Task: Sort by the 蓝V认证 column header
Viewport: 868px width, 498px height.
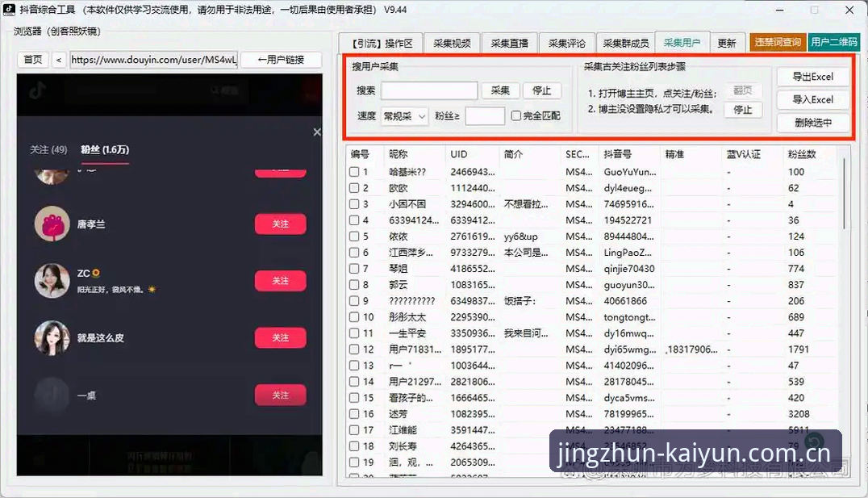Action: 752,154
